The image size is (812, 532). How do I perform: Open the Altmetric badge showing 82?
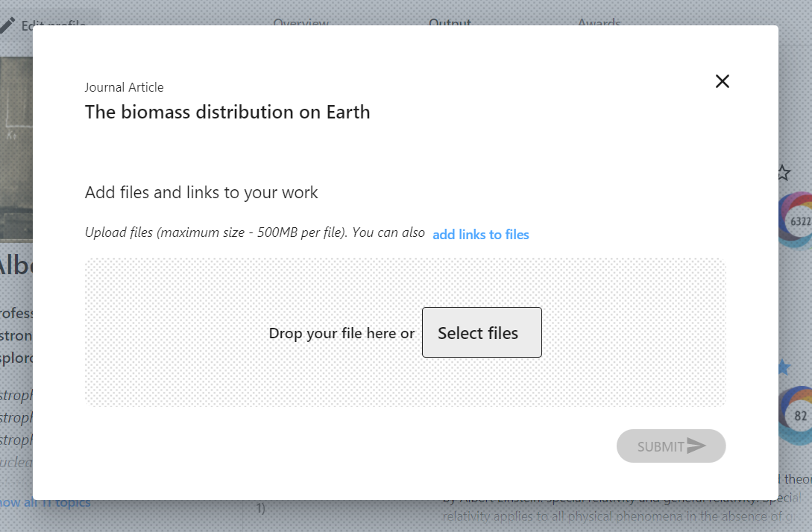tap(796, 414)
